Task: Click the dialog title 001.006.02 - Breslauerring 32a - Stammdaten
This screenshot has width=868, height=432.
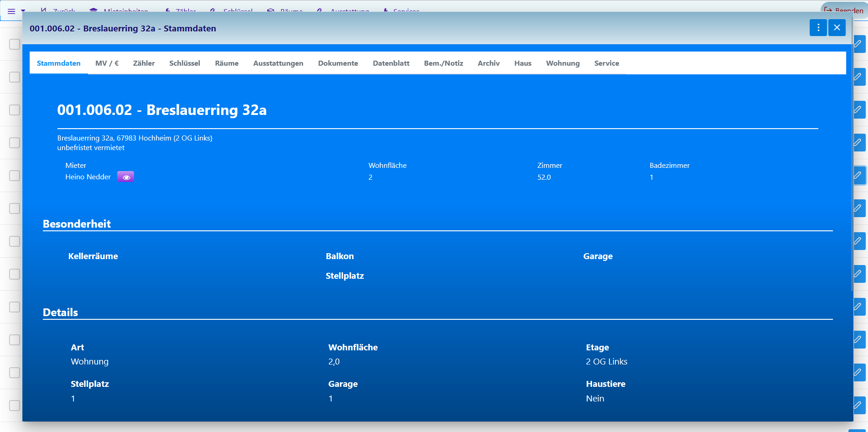Action: click(123, 28)
